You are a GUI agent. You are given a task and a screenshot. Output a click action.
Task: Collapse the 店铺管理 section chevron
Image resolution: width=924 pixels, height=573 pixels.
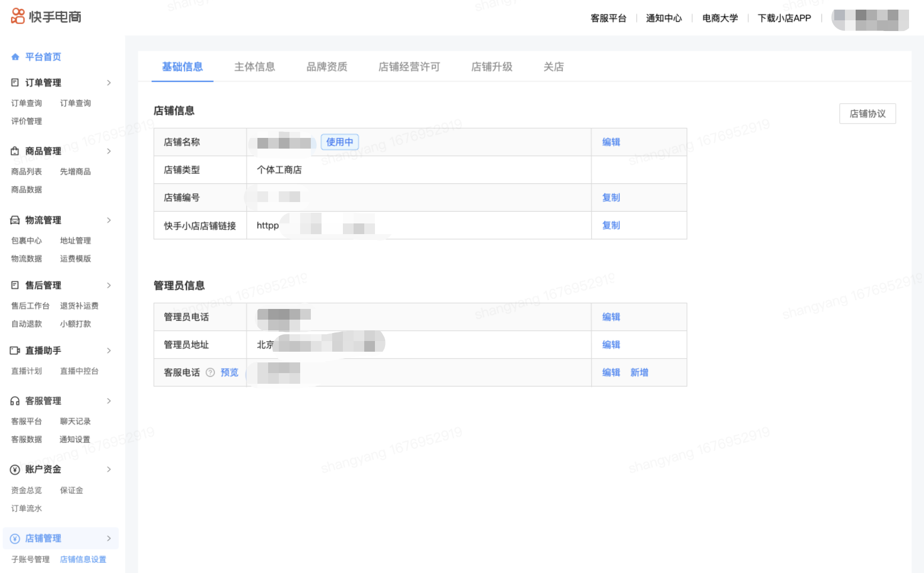tap(109, 538)
